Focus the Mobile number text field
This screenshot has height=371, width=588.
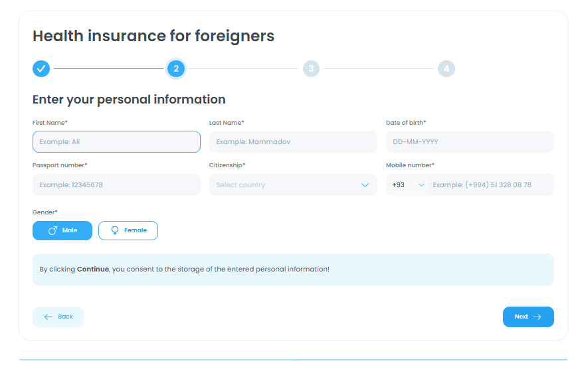coord(489,185)
